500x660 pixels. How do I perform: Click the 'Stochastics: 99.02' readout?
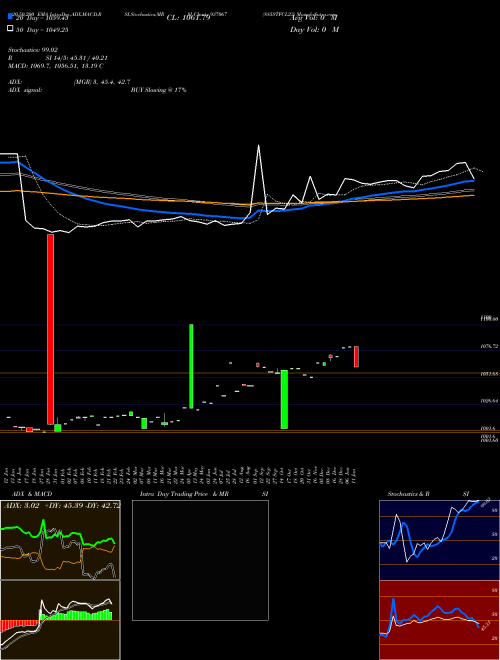32,50
